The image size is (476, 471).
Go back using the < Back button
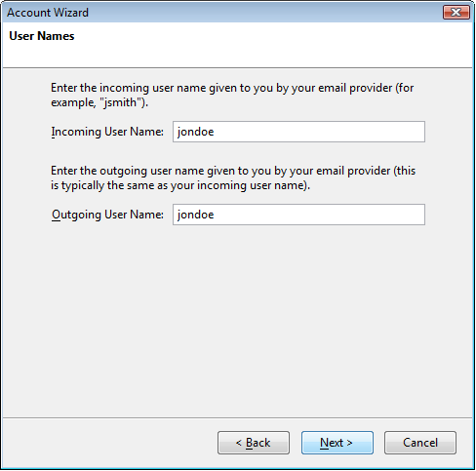click(254, 443)
